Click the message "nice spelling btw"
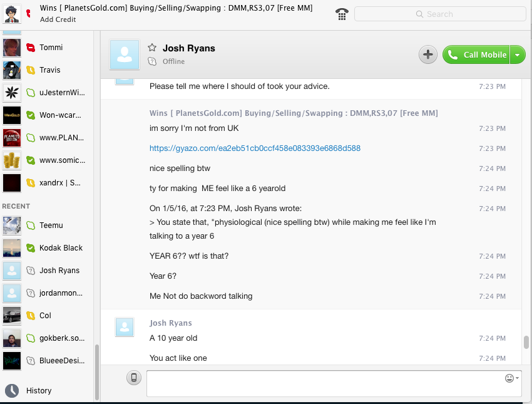 point(180,168)
